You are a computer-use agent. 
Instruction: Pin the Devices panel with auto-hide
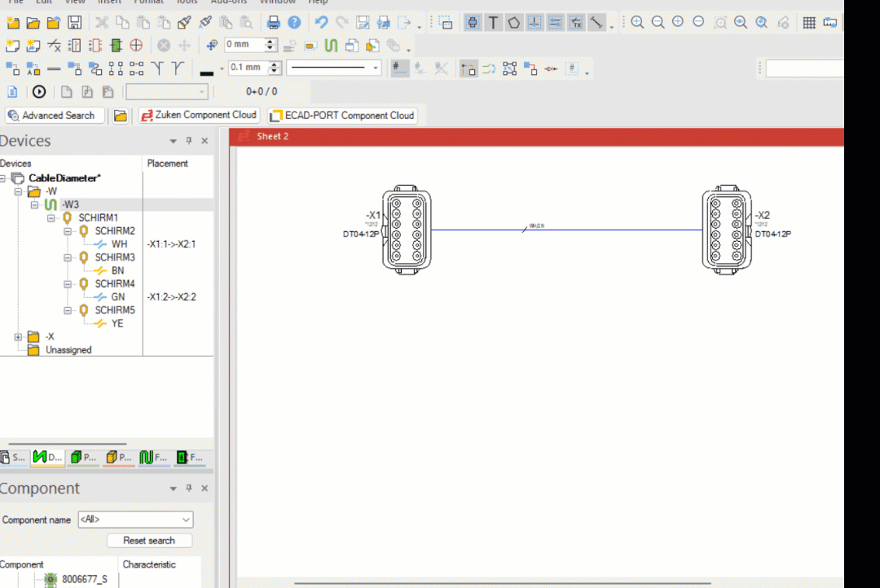pyautogui.click(x=188, y=141)
